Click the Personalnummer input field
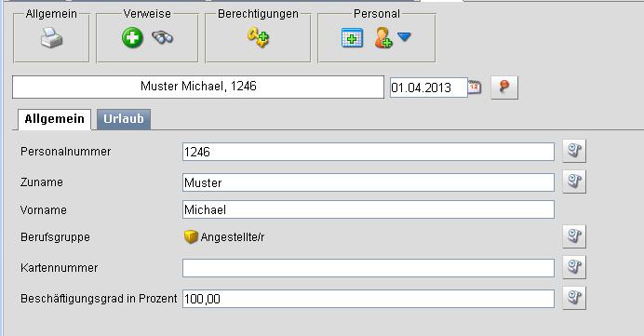 pos(369,152)
